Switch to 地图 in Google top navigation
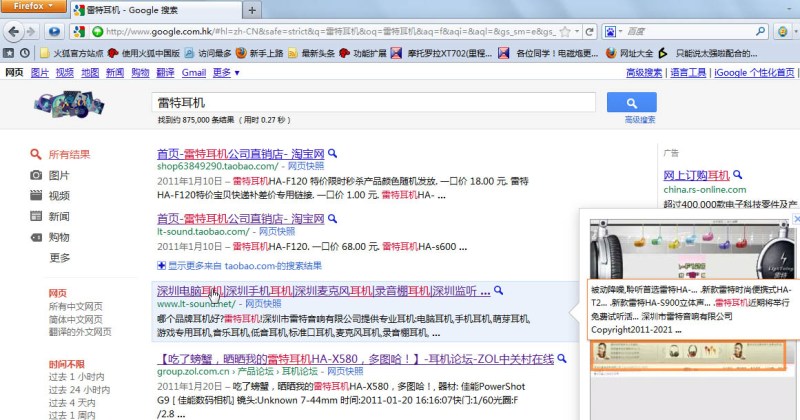The image size is (800, 420). coord(90,72)
